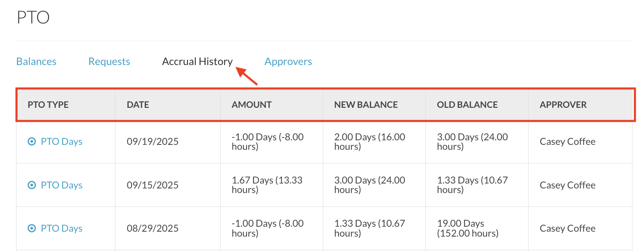Screen dimensions: 644x251
Task: Sort by the DATE column header
Action: click(x=138, y=105)
